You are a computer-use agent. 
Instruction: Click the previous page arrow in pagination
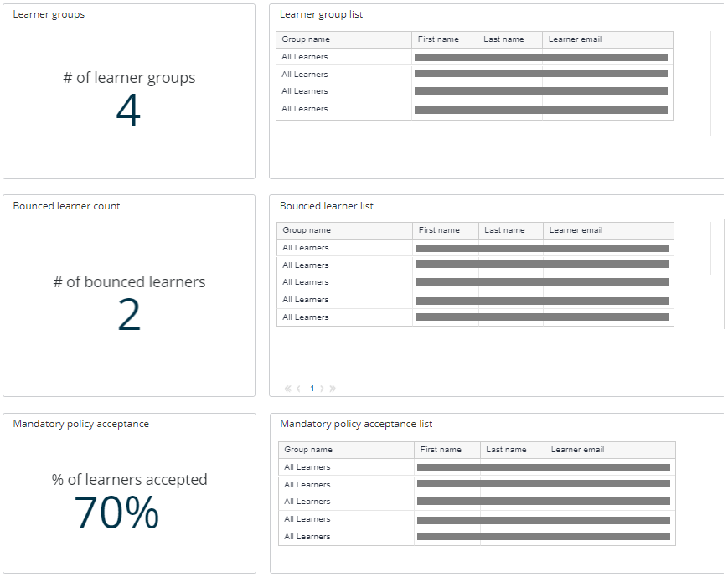pyautogui.click(x=298, y=389)
